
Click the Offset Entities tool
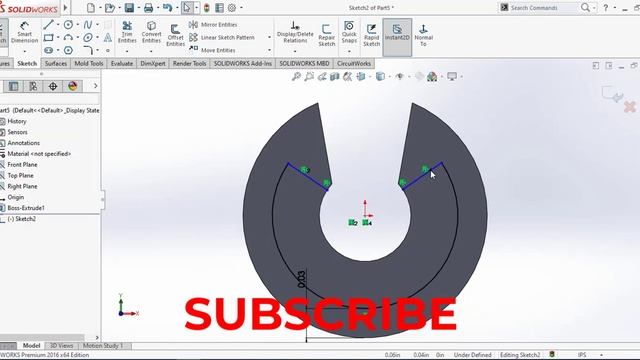(x=176, y=36)
